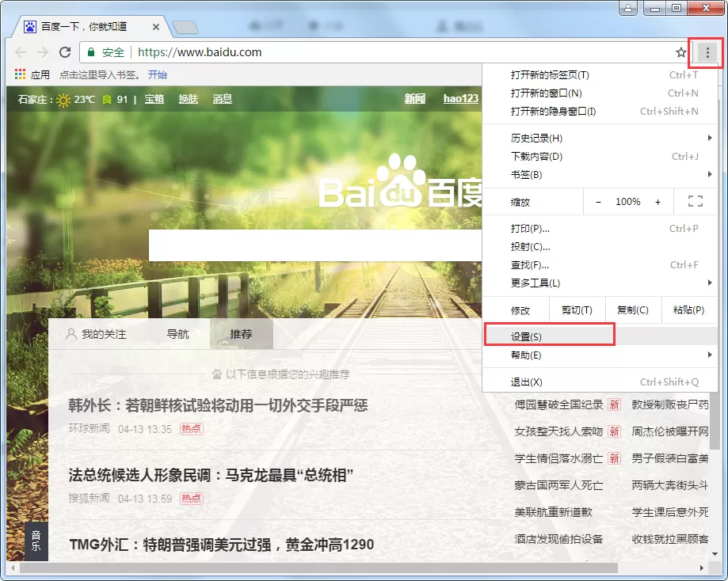Open headline TMG外汇:特朗普强调美元过强
This screenshot has height=581, width=728.
point(222,545)
